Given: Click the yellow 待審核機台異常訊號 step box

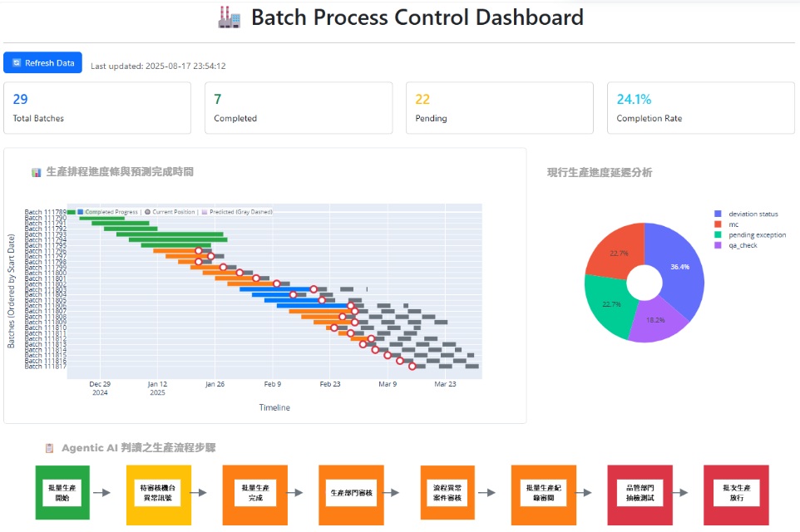Looking at the screenshot, I should click(159, 492).
